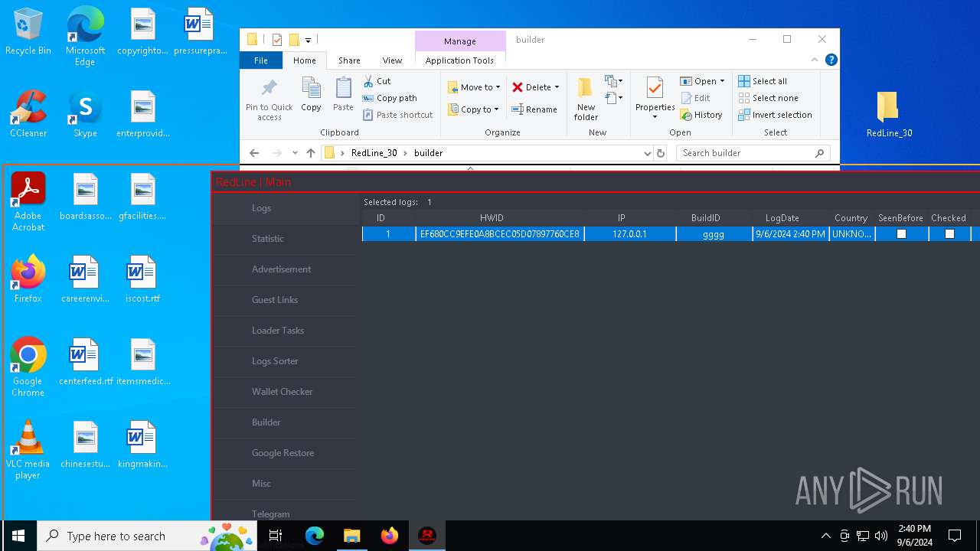This screenshot has width=980, height=551.
Task: Open Google Restore in RedLine sidebar
Action: pos(285,453)
